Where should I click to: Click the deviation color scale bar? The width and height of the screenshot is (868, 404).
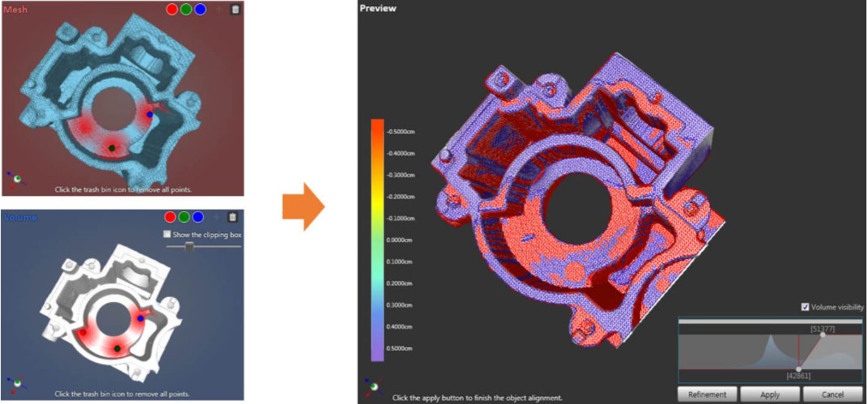coord(377,240)
